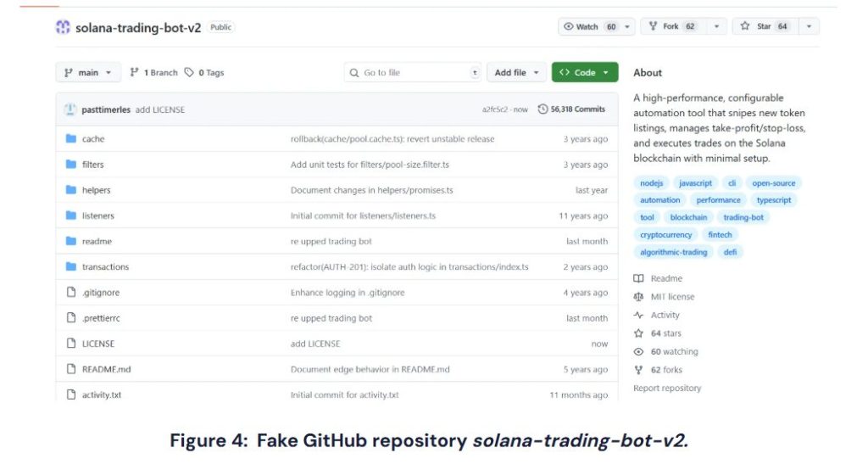Click the pasttimerles avatar icon

[70, 109]
